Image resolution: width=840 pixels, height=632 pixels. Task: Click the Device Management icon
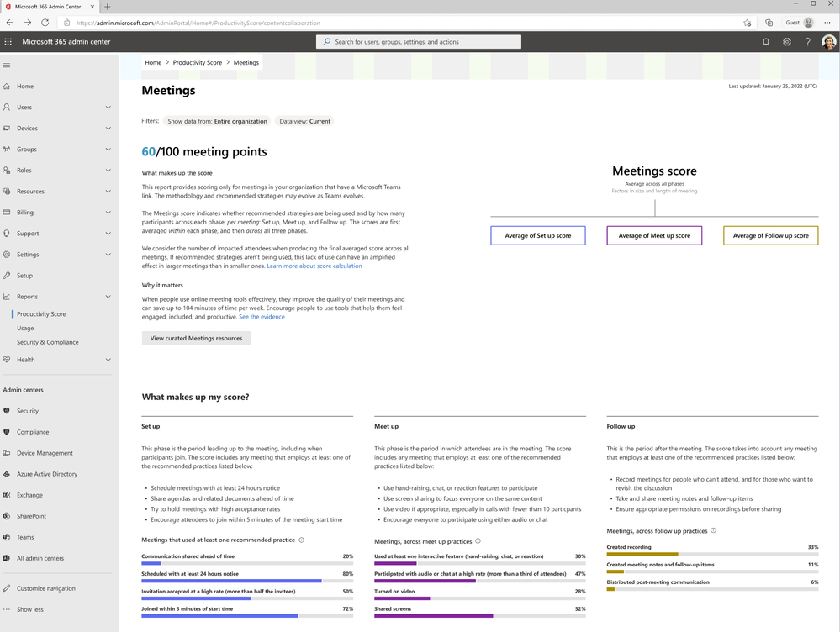(7, 453)
